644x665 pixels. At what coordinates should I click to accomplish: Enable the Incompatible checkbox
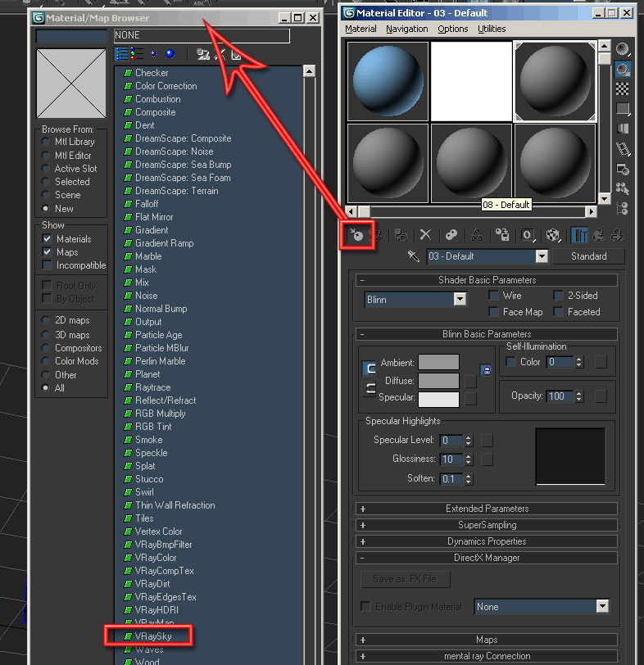47,265
